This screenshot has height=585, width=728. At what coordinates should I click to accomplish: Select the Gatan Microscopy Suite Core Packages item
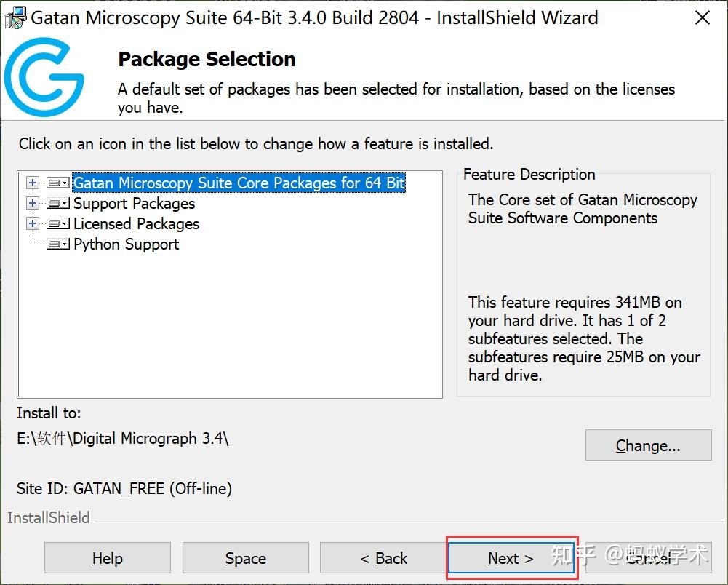coord(239,183)
